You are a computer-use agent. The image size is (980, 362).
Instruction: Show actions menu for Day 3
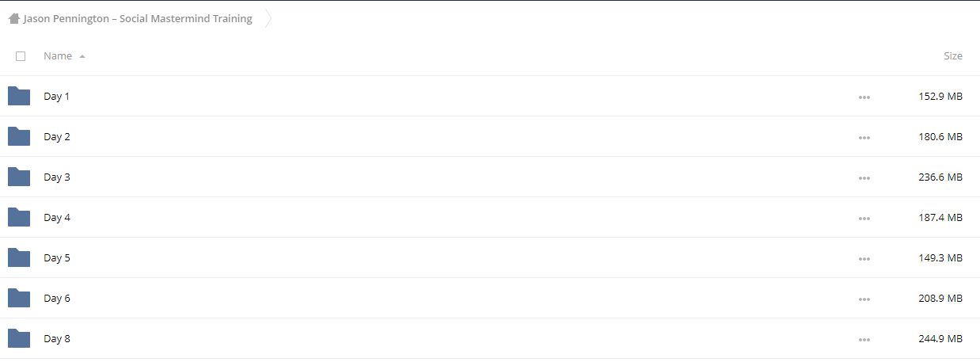point(864,177)
